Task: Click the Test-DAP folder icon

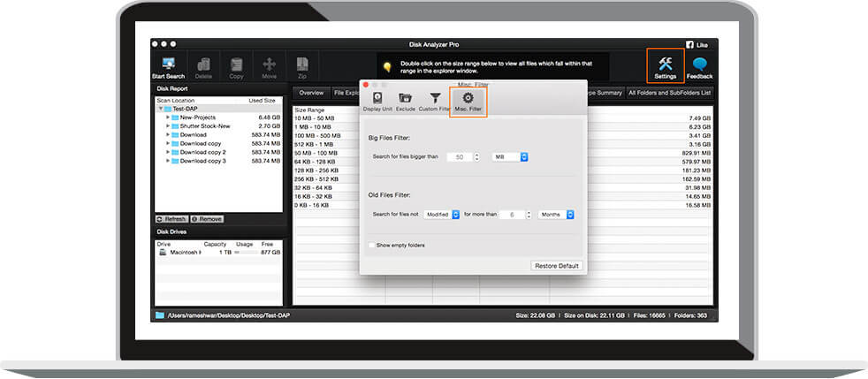Action: point(167,109)
